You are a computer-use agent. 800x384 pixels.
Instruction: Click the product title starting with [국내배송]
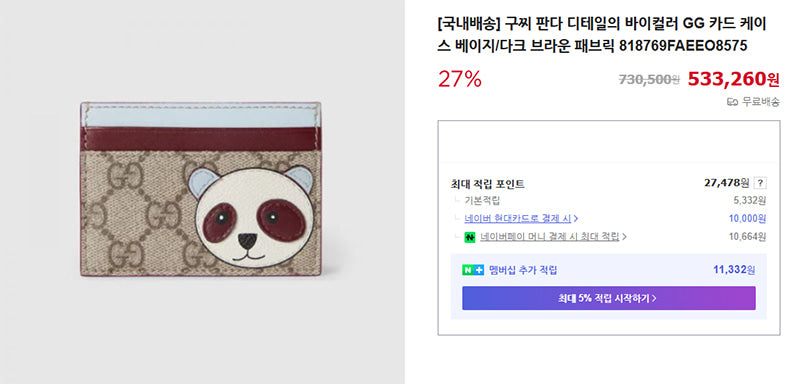tap(603, 35)
